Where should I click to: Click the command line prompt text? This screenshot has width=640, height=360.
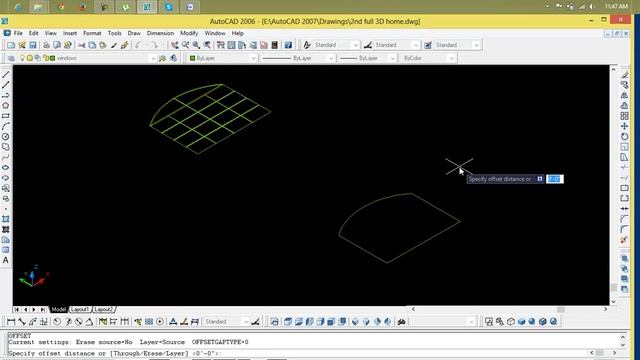click(115, 353)
